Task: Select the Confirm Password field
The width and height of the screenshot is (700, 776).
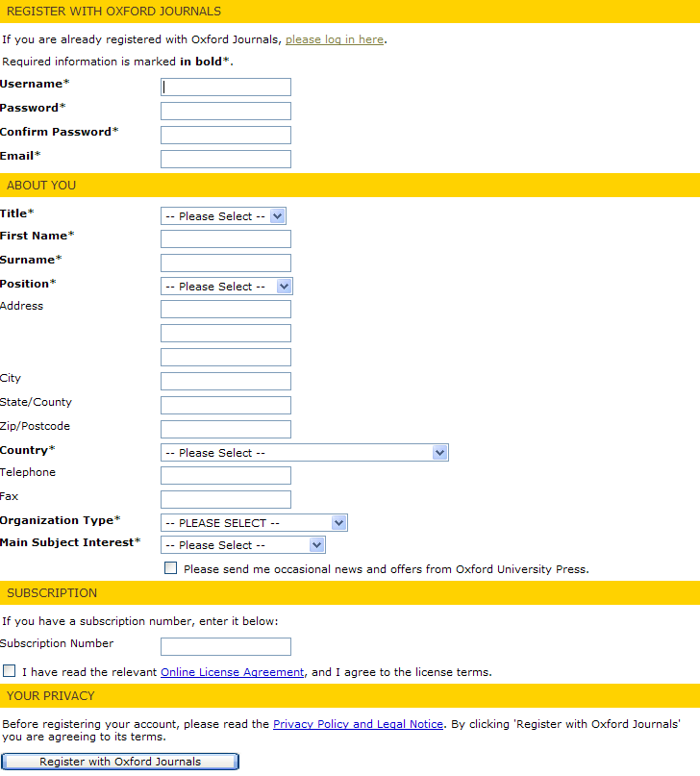Action: click(226, 136)
